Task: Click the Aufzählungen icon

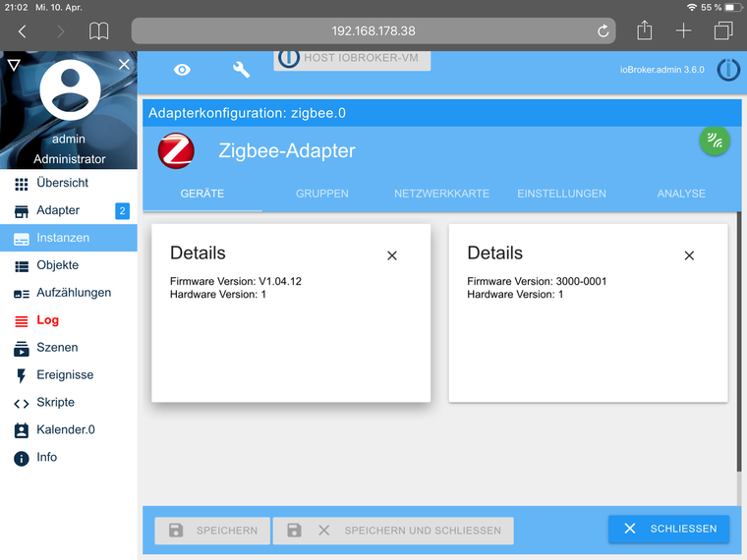Action: pos(22,295)
